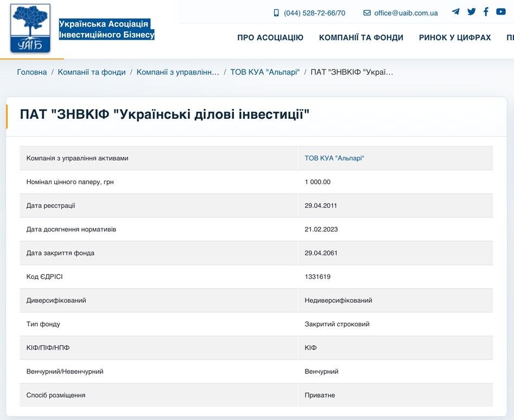Viewport: 514px width, 420px height.
Task: Open the КОМПАНІЇ ТА ФОНДИ menu
Action: 361,37
